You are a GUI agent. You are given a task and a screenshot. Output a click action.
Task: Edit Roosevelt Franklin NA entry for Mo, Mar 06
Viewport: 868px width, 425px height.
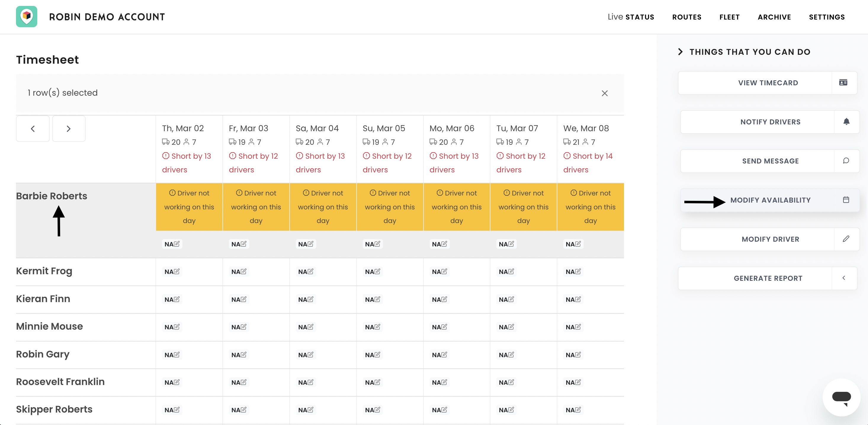[439, 383]
